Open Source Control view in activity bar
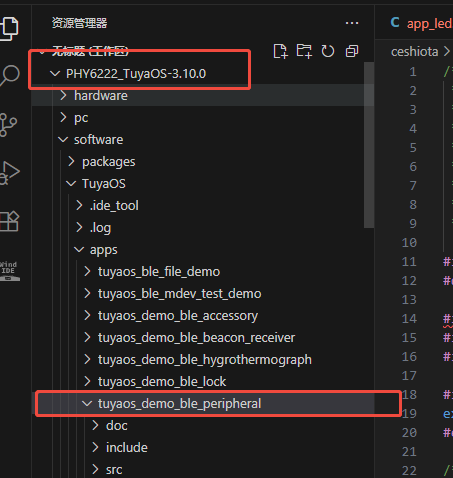Screen dimensions: 453x478 click(x=8, y=125)
